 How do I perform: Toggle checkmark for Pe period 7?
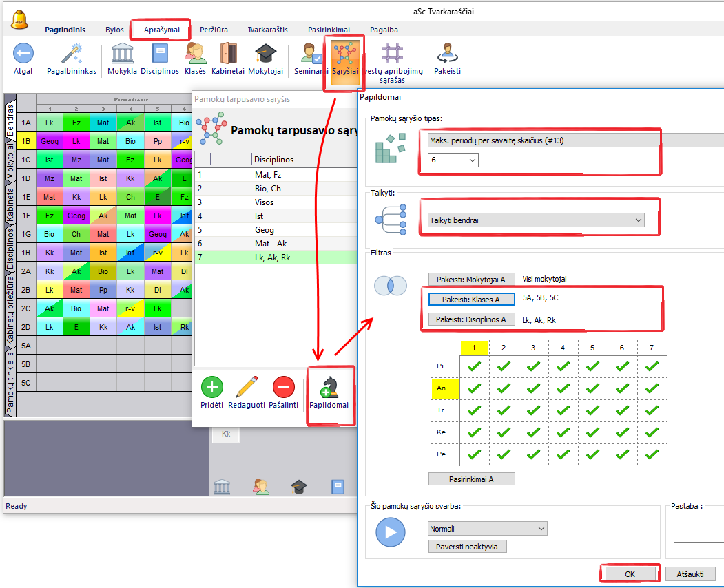pos(652,454)
